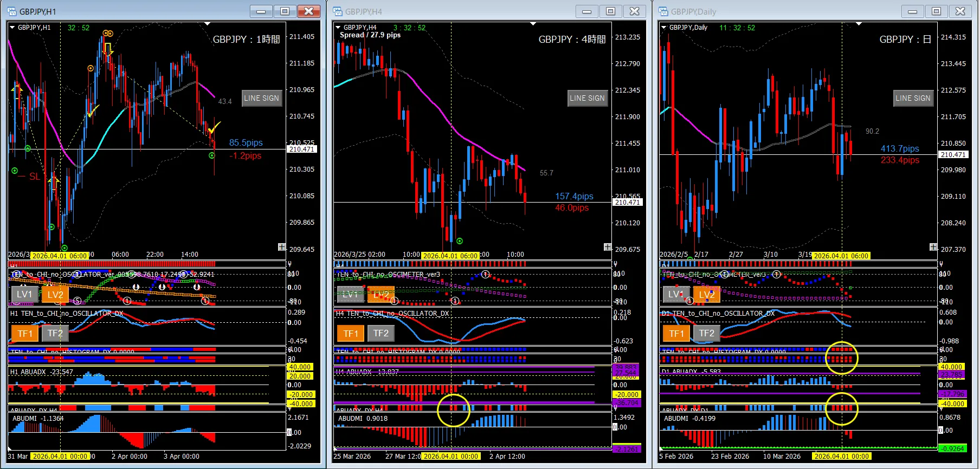The width and height of the screenshot is (980, 469).
Task: Open the GBPJPY,Daily chart dropdown triangle
Action: click(664, 28)
